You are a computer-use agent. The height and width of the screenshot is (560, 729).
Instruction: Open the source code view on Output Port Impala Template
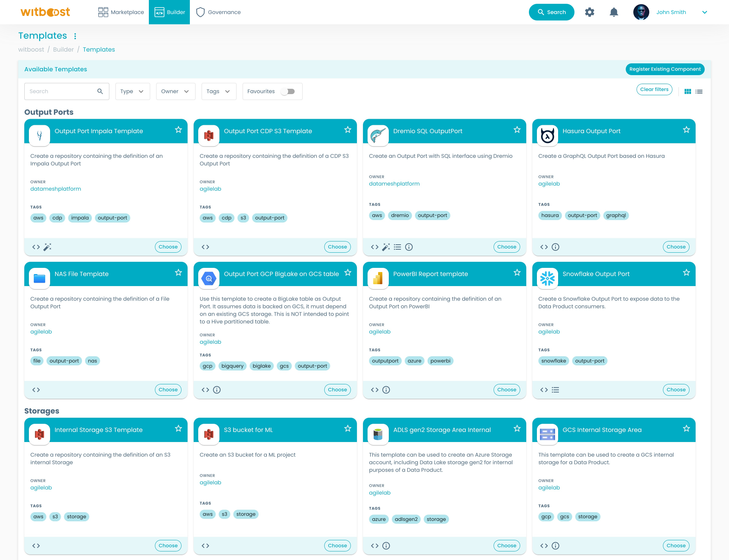coord(36,247)
